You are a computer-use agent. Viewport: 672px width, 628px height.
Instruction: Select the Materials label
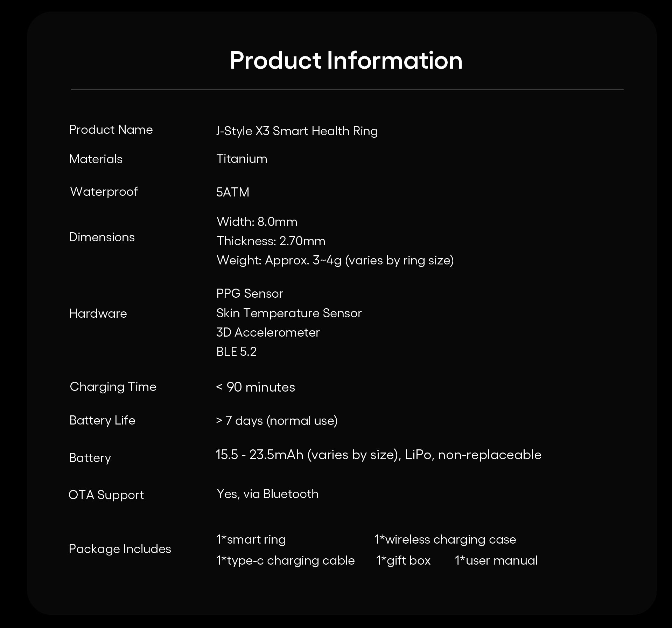click(x=96, y=159)
